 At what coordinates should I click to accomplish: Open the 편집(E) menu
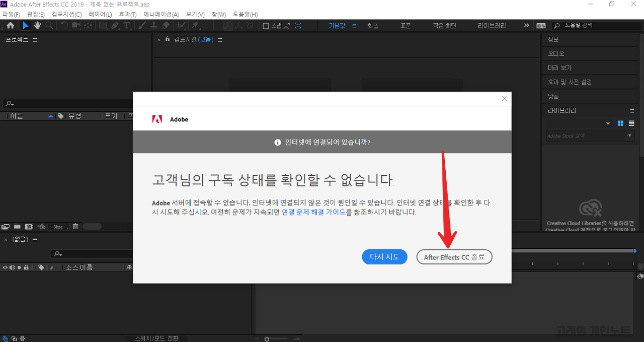(36, 14)
